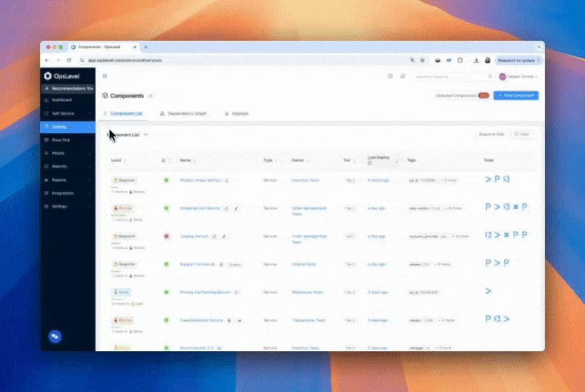Click Relaunch to update button

pos(518,60)
